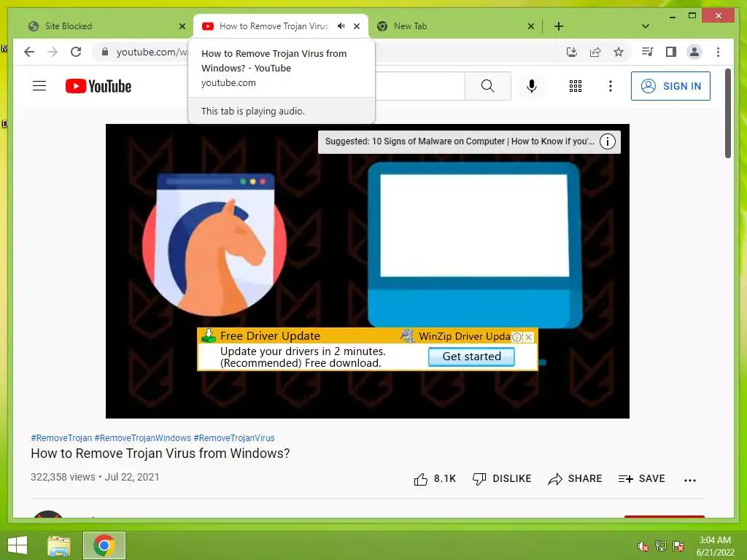Reload the YouTube page

pos(76,52)
